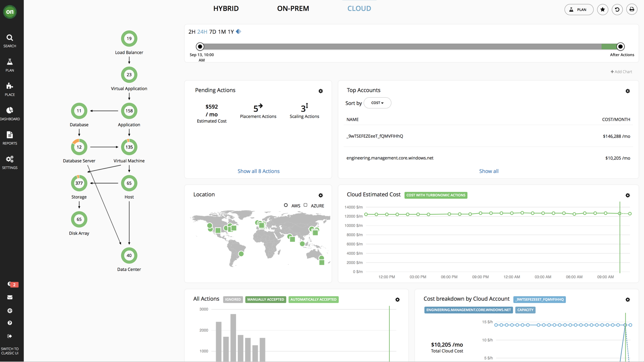Open the Plan sidebar item
Viewport: 644px width, 362px height.
tap(10, 65)
